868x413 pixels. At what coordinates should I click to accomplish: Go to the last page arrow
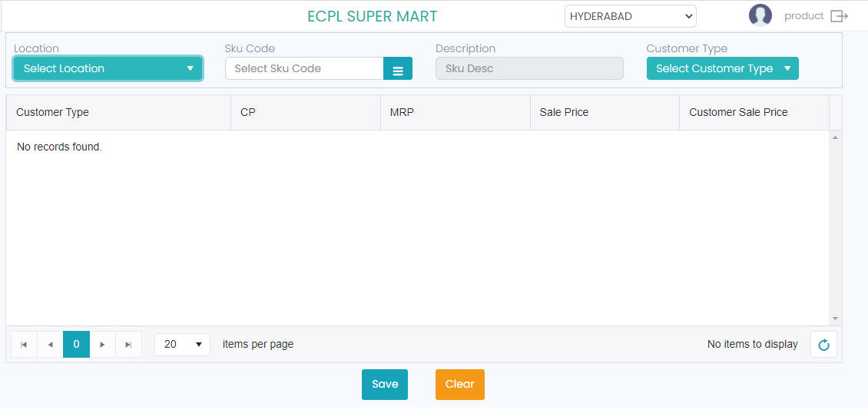[128, 345]
